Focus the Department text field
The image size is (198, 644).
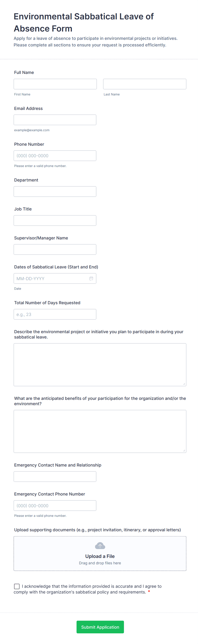(x=55, y=192)
